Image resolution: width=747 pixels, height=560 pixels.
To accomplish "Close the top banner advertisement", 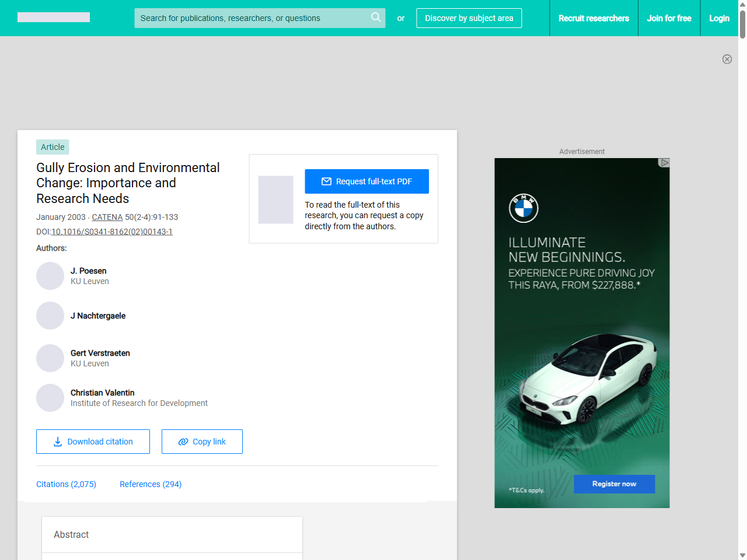I will (727, 59).
